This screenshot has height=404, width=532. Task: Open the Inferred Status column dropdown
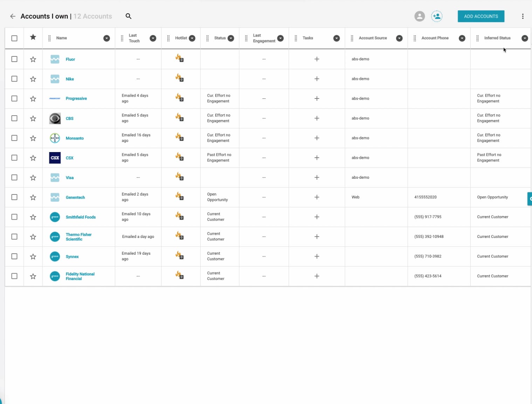[525, 38]
